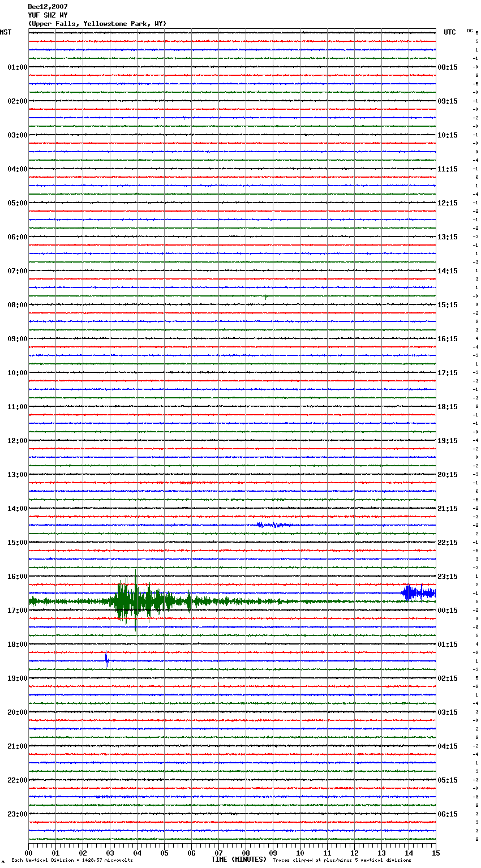Click the 22:15 UTC time label
Viewport: 481px width, 868px height.
(x=448, y=543)
